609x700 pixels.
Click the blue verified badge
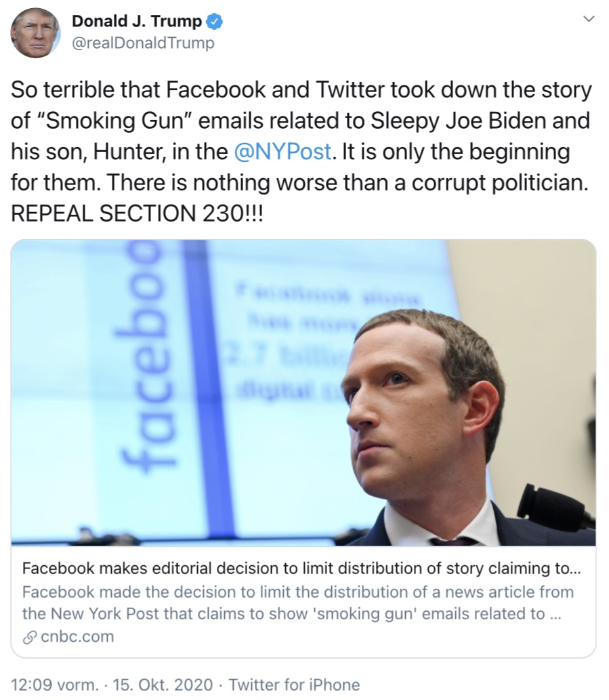click(215, 22)
